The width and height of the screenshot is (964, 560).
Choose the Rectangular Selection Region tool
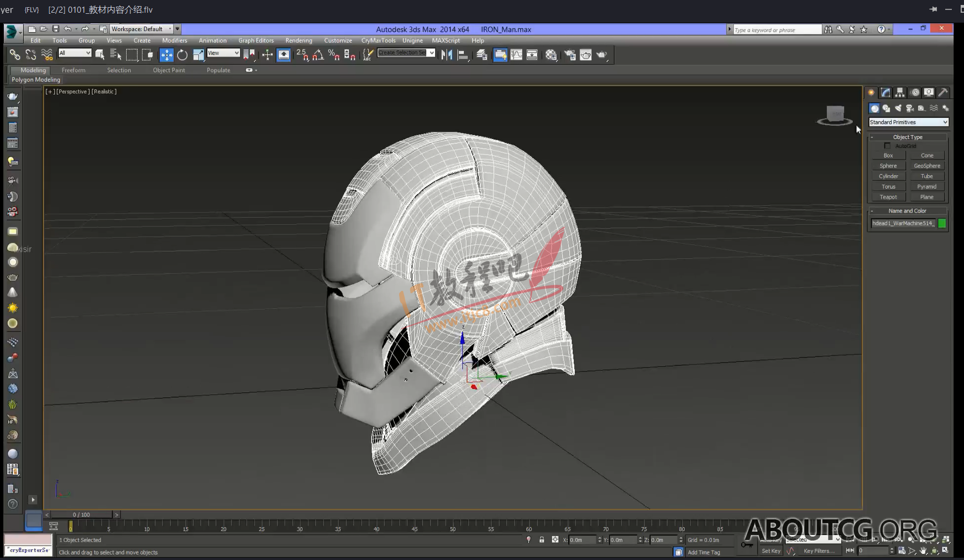(132, 55)
